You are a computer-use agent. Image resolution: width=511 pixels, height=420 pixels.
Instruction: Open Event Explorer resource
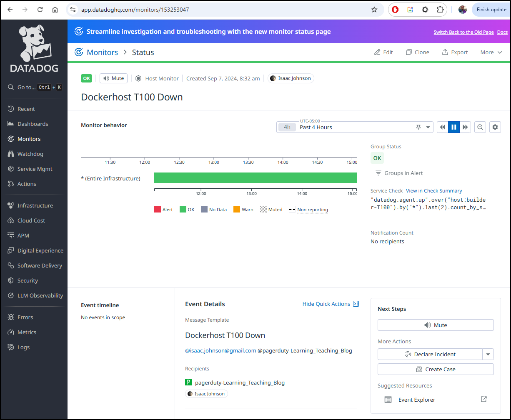(417, 400)
